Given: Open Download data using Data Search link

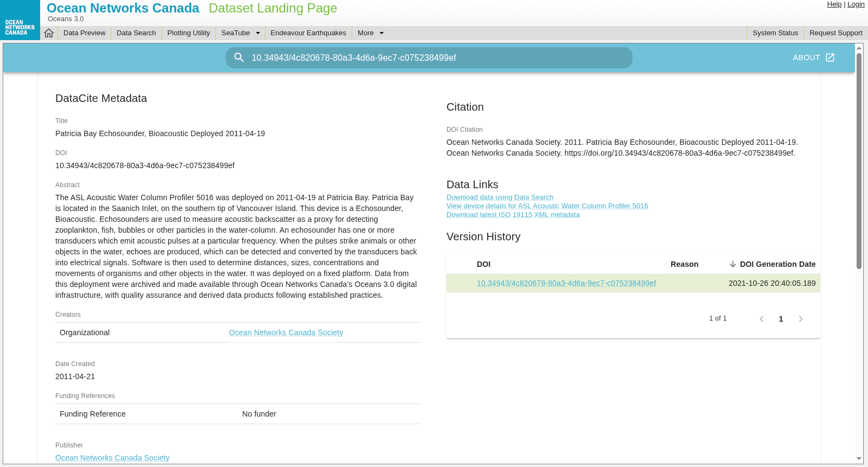Looking at the screenshot, I should coord(500,197).
